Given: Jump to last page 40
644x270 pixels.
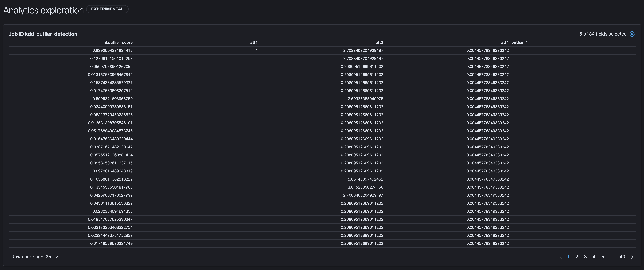Looking at the screenshot, I should (x=622, y=257).
